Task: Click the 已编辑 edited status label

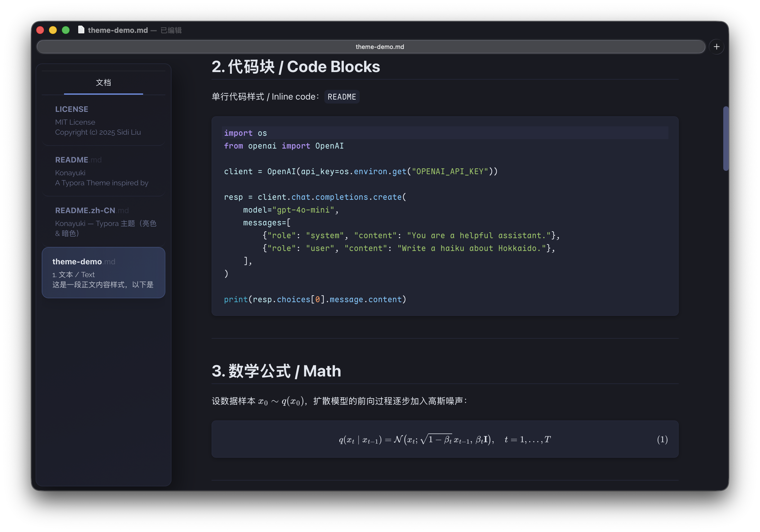Action: coord(171,30)
